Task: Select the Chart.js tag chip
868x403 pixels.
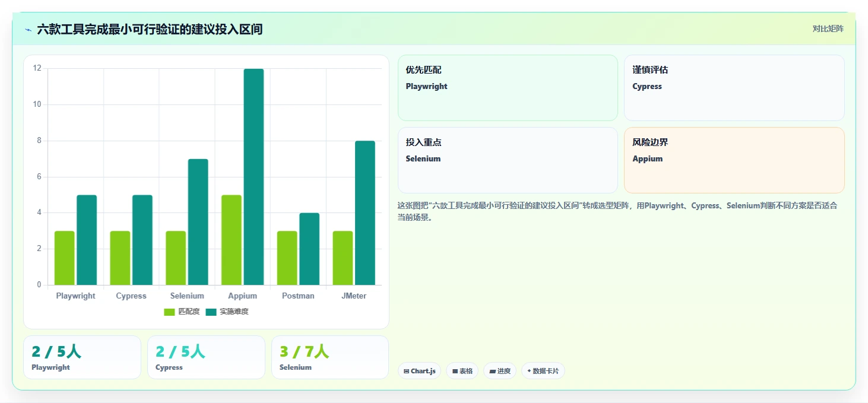Action: click(419, 371)
